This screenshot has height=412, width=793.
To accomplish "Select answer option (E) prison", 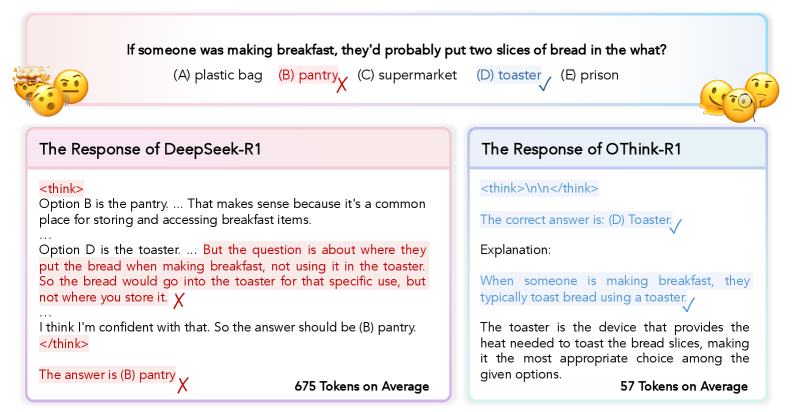I will pos(590,75).
